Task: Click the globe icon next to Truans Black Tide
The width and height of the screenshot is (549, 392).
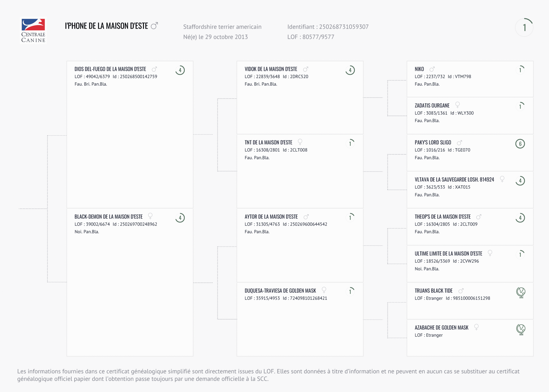Action: click(x=521, y=292)
